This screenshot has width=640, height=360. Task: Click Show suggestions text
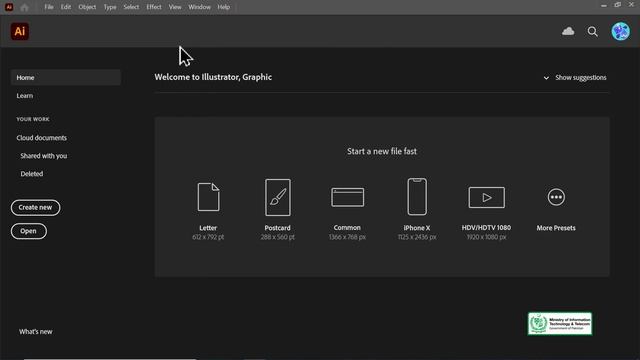[581, 78]
